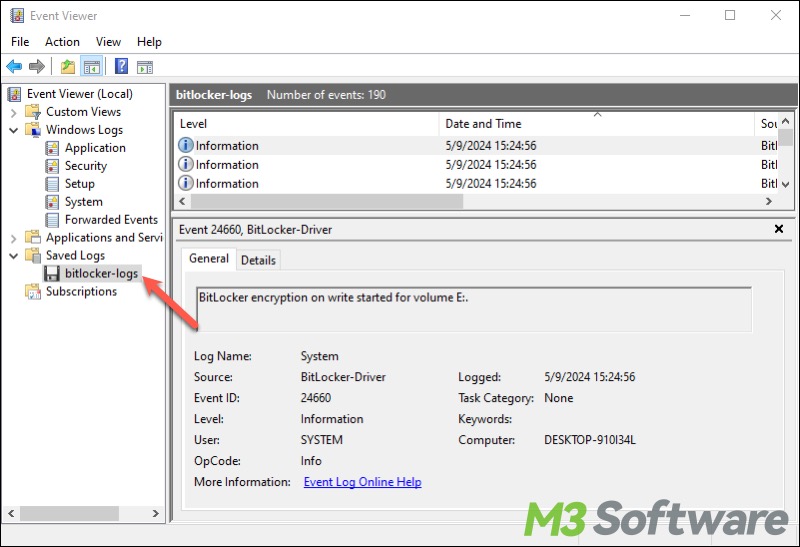Switch to the General tab
Viewport: 800px width, 547px height.
click(209, 259)
